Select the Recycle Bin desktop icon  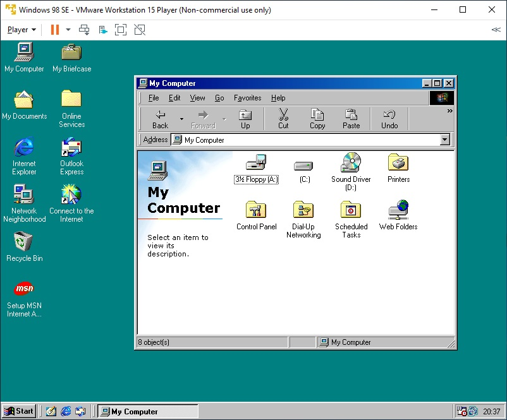pos(24,247)
